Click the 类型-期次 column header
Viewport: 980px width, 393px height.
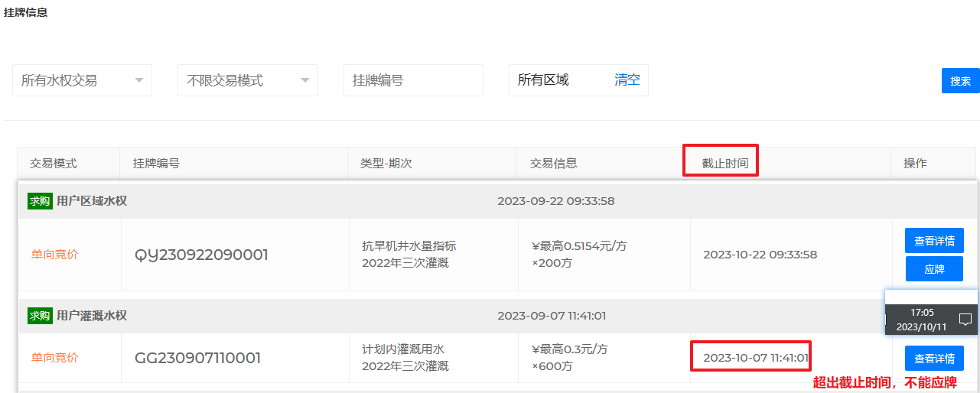pyautogui.click(x=386, y=164)
